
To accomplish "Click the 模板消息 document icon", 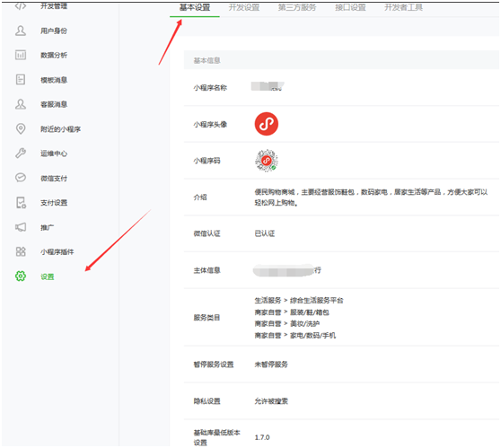I will click(21, 79).
